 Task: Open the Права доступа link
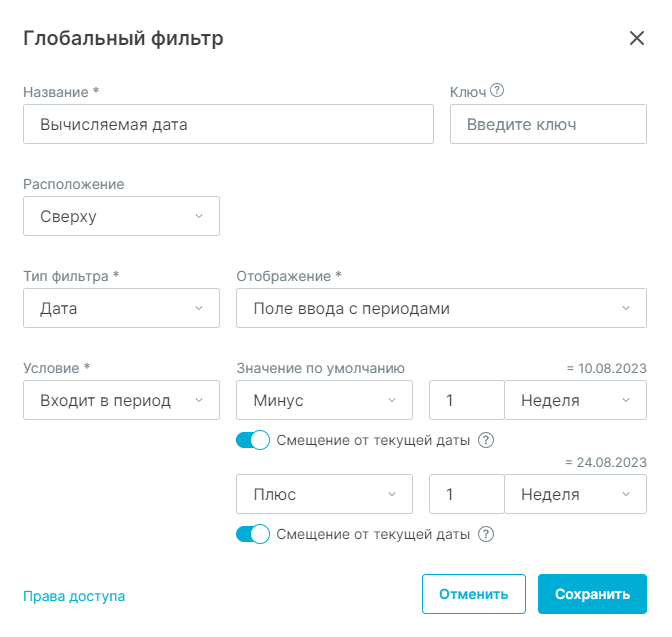[74, 596]
